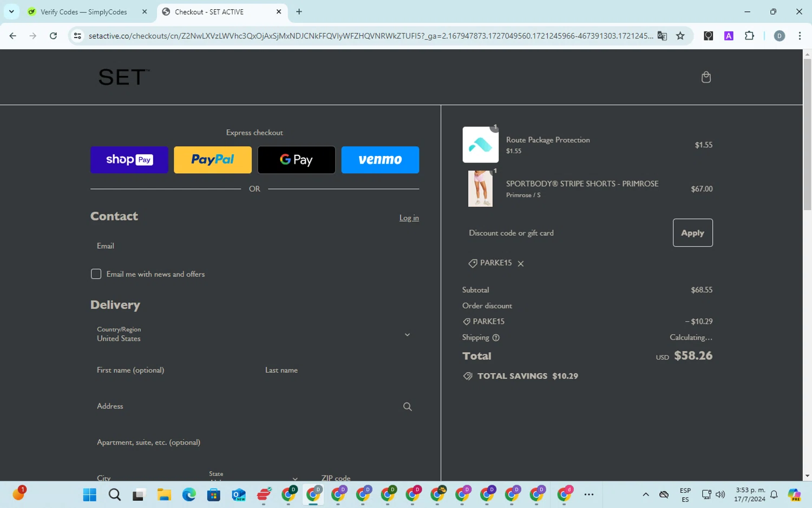Screen dimensions: 812x508
Task: Click the total price $58.26
Action: tap(693, 356)
